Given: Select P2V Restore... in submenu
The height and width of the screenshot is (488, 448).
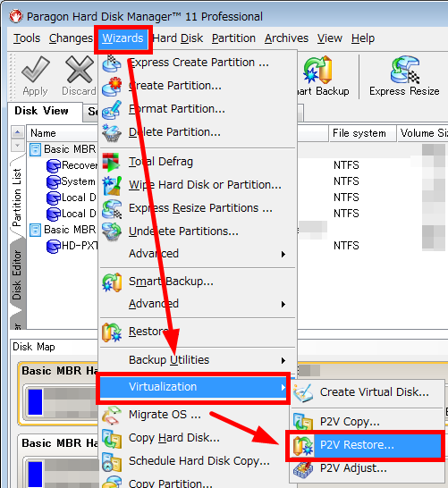Looking at the screenshot, I should tap(367, 445).
